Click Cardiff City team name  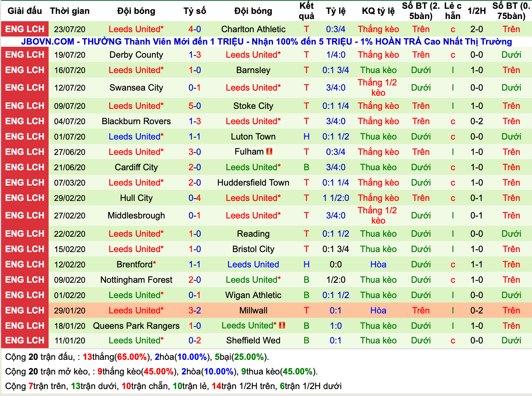(136, 167)
